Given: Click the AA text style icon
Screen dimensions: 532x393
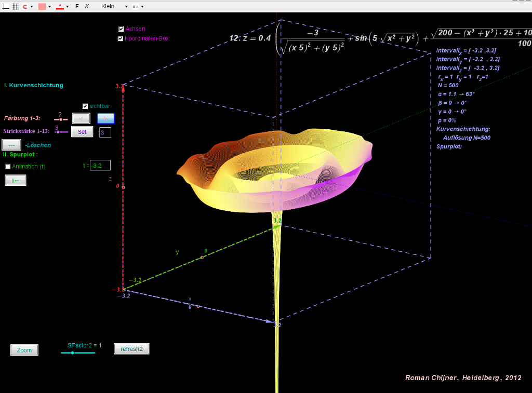Looking at the screenshot, I should (136, 6).
